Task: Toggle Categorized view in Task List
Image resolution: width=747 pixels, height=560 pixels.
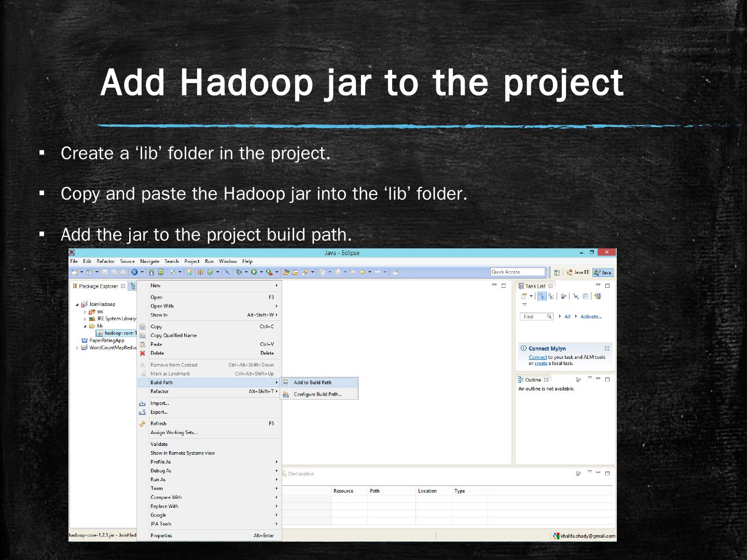Action: coord(542,297)
